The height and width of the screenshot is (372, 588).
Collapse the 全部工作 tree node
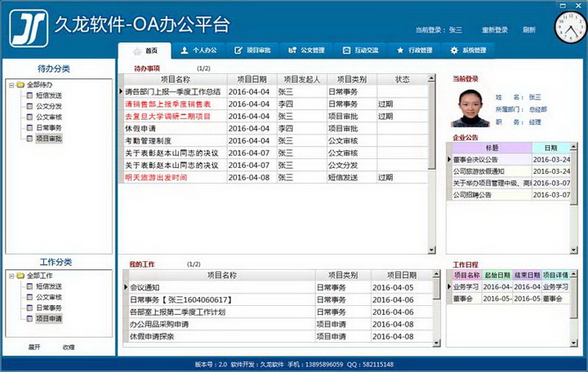point(11,276)
